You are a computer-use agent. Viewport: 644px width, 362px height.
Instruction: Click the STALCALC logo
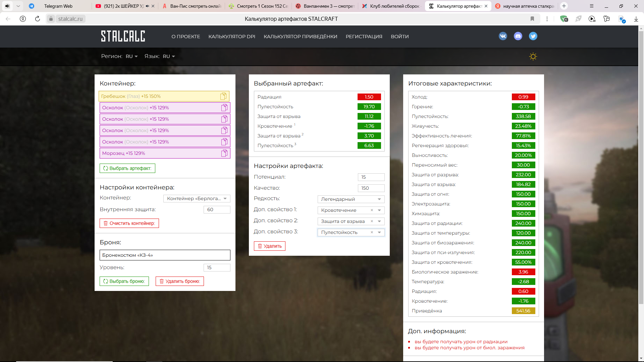[x=123, y=36]
